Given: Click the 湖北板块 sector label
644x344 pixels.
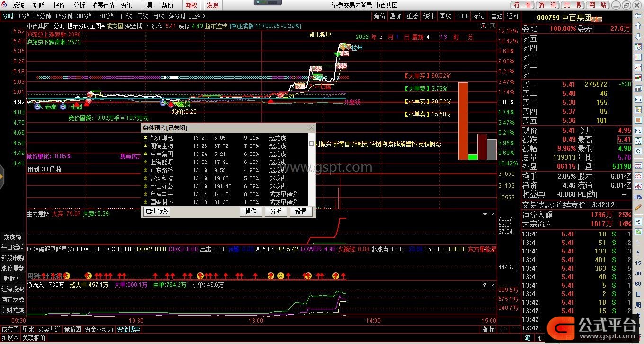Looking at the screenshot, I should pos(320,35).
